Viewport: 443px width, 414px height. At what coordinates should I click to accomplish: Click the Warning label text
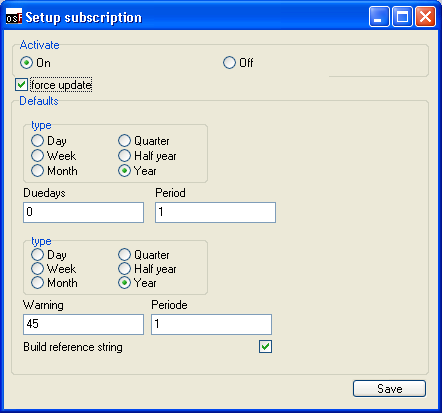43,305
